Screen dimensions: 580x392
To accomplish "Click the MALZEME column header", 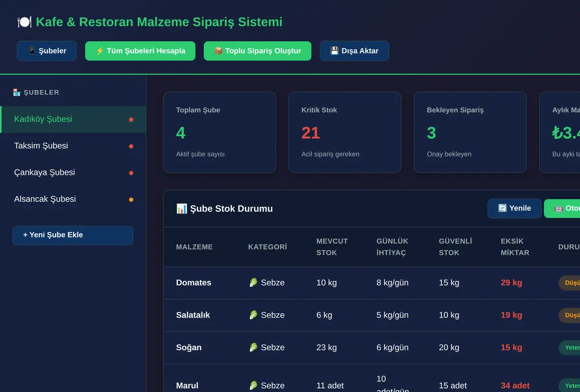I will click(x=194, y=247).
